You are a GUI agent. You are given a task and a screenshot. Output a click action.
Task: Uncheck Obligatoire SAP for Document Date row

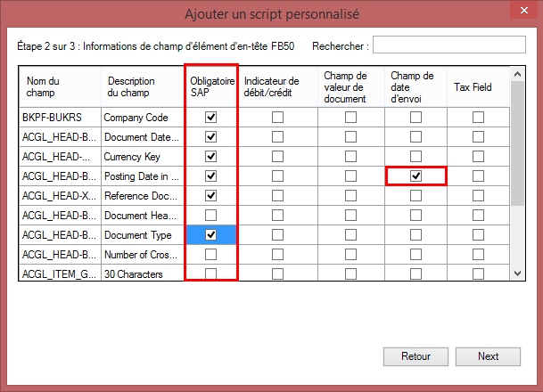pos(211,137)
